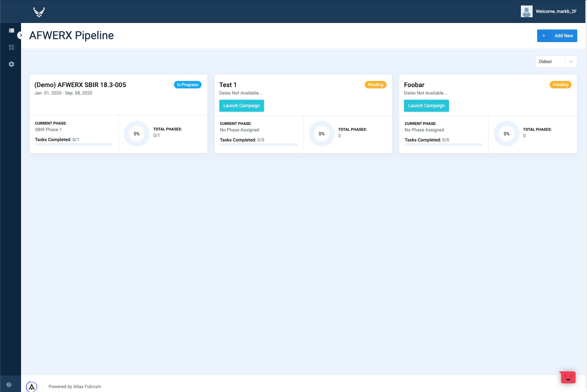Open the Oldest sort dropdown

[x=551, y=62]
